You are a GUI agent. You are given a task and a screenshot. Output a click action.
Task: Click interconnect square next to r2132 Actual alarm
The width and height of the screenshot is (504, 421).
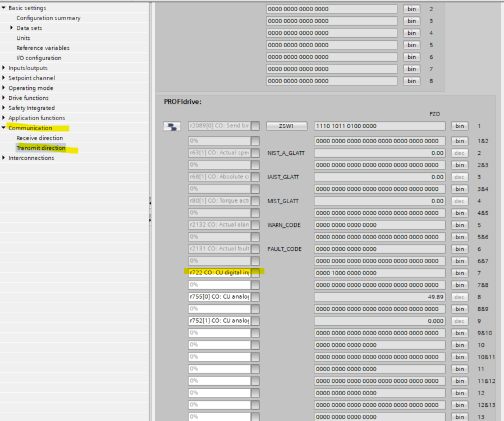[x=255, y=225]
